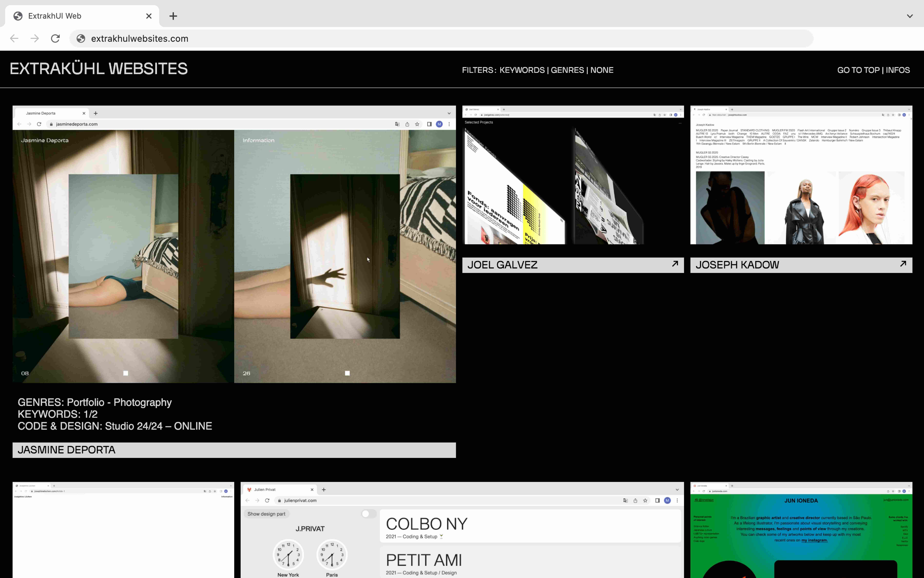
Task: Reload the extrakhulwebsites.com page
Action: coord(55,38)
